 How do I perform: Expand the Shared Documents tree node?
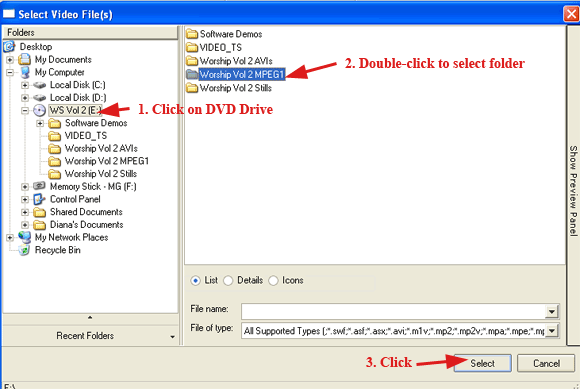tap(25, 212)
